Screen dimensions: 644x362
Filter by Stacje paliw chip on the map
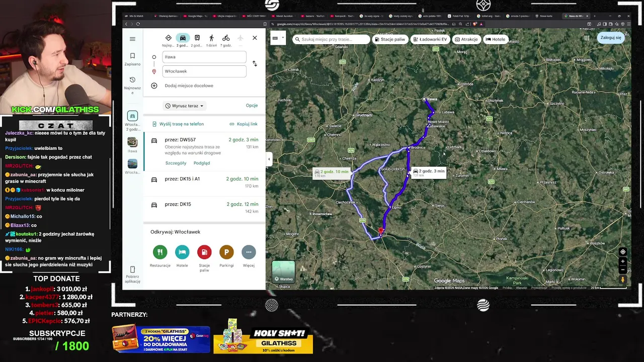[x=390, y=39]
